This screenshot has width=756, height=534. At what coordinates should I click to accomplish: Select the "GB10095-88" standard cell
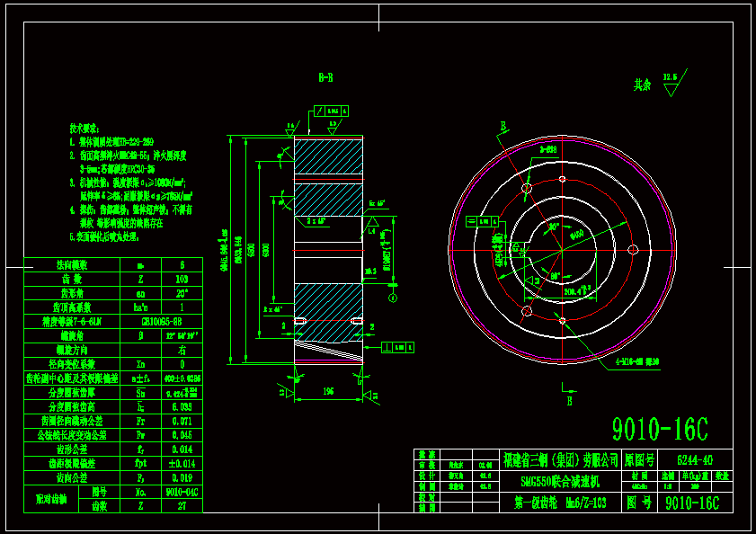tap(162, 322)
